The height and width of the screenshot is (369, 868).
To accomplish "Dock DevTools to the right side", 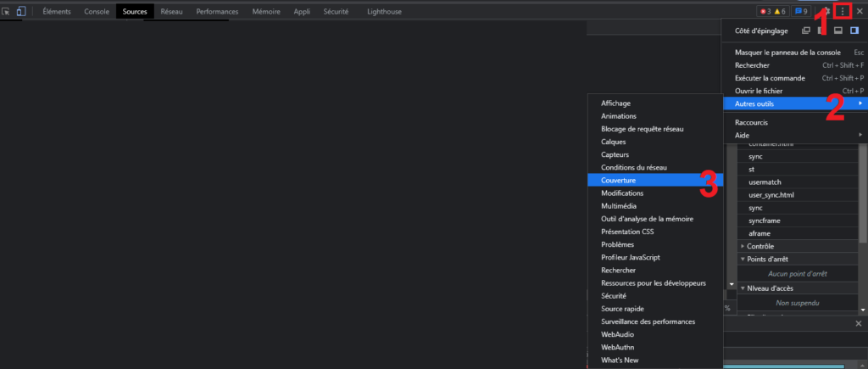I will 854,31.
